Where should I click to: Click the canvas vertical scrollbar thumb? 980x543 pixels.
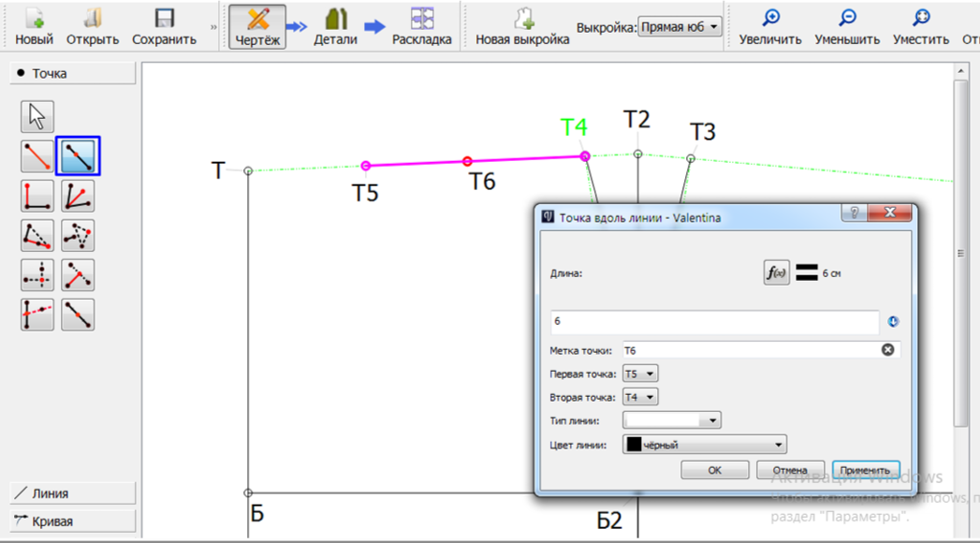point(960,253)
